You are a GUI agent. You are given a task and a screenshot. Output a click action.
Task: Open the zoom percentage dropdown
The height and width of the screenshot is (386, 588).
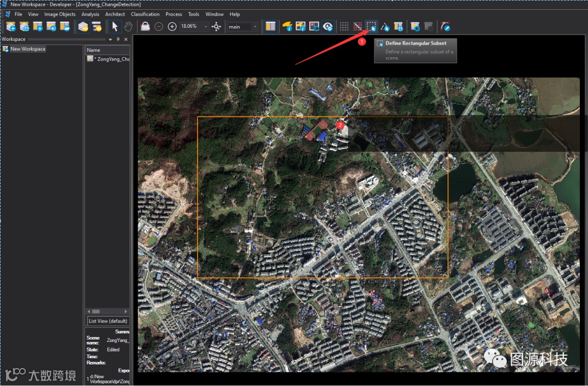click(x=206, y=27)
